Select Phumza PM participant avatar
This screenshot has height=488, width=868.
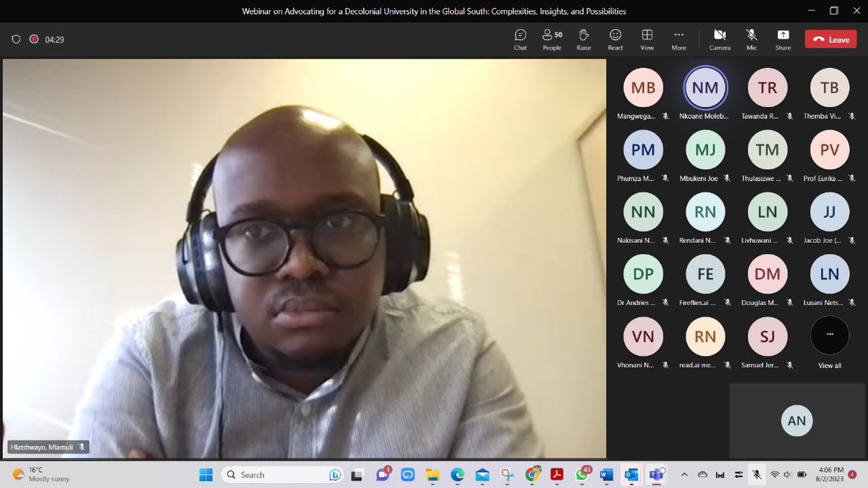643,150
